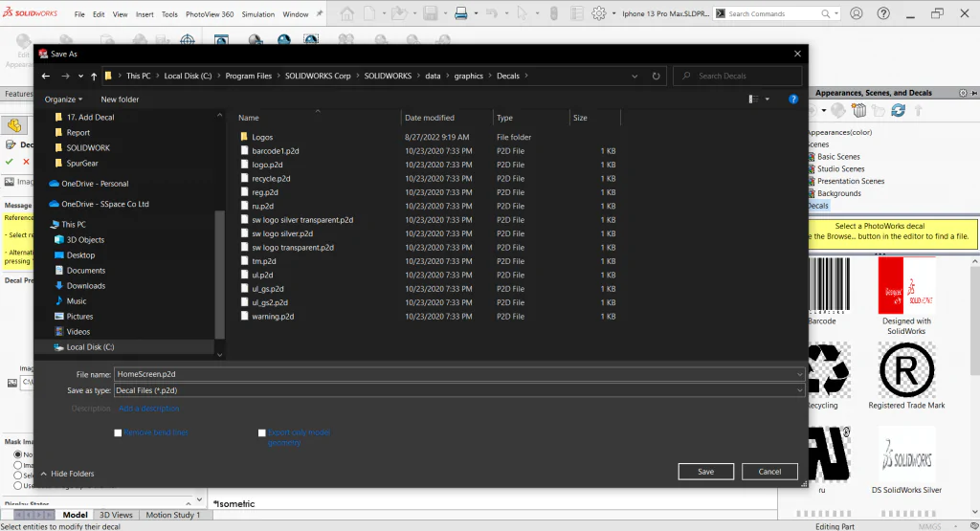Viewport: 980px width, 531px height.
Task: Expand the recent locations dropdown arrow
Action: 80,77
